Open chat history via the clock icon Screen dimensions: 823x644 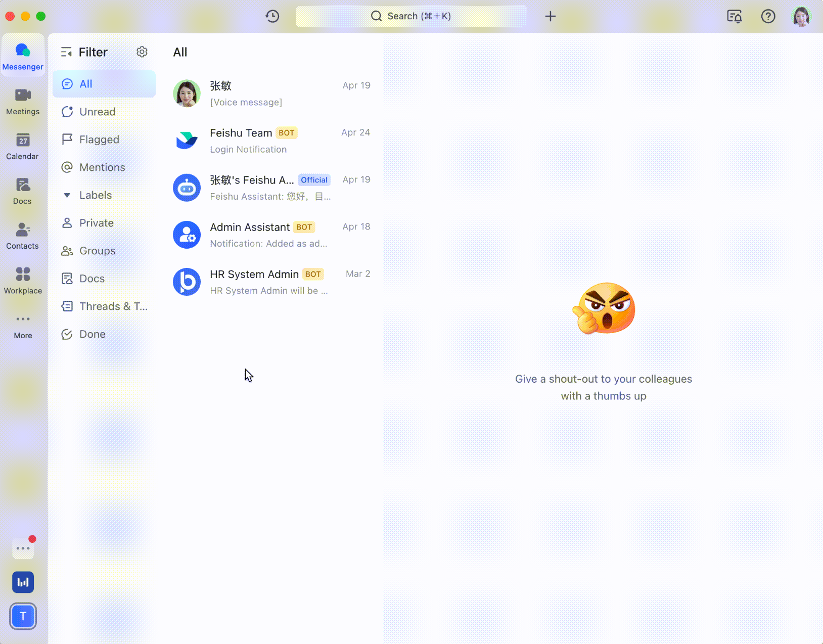pyautogui.click(x=272, y=16)
